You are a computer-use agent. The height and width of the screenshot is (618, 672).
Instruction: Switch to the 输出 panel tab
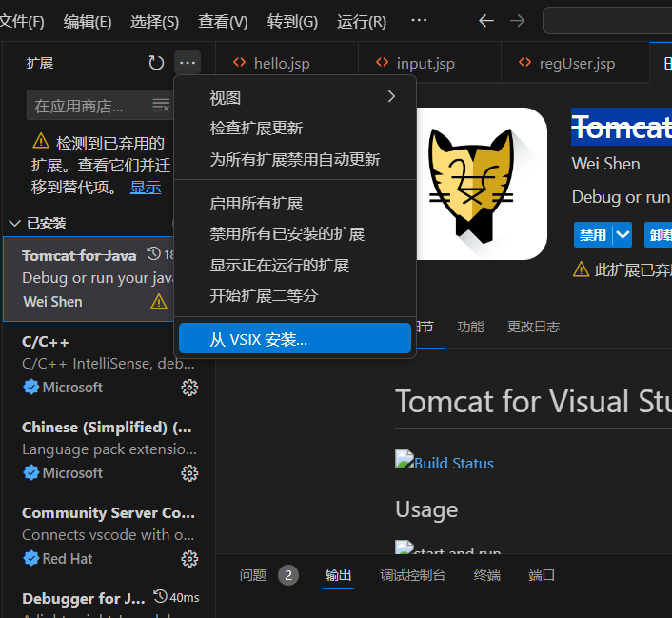(x=338, y=575)
